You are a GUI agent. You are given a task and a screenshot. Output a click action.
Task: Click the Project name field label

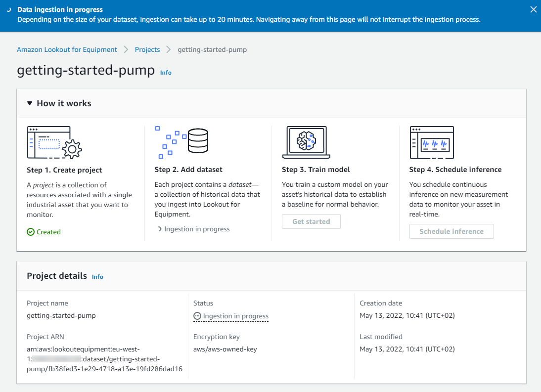[47, 303]
